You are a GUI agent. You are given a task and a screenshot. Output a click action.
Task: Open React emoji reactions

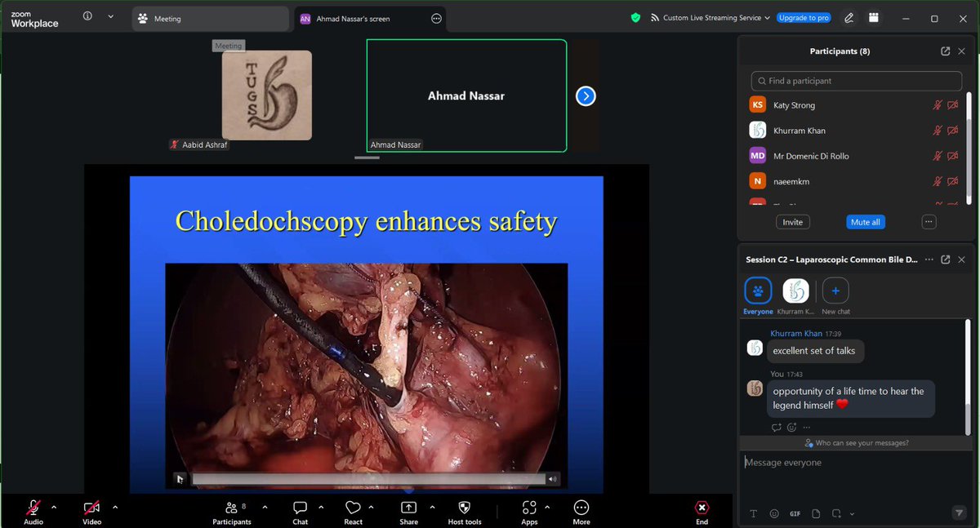(x=353, y=507)
